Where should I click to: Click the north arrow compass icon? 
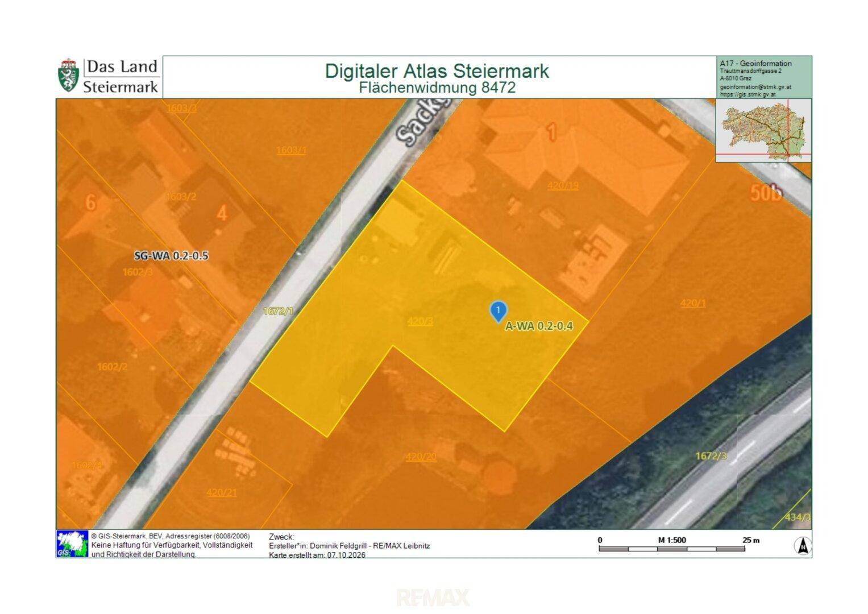[x=803, y=545]
